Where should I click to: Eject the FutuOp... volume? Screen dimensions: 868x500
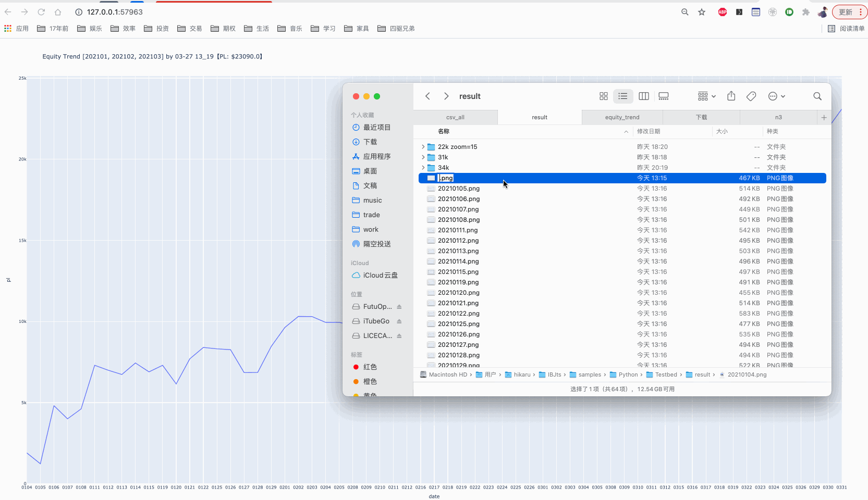coord(399,307)
